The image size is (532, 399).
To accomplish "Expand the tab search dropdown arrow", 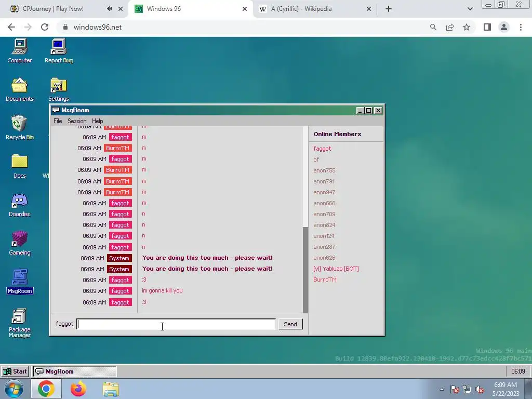I will coord(470,9).
